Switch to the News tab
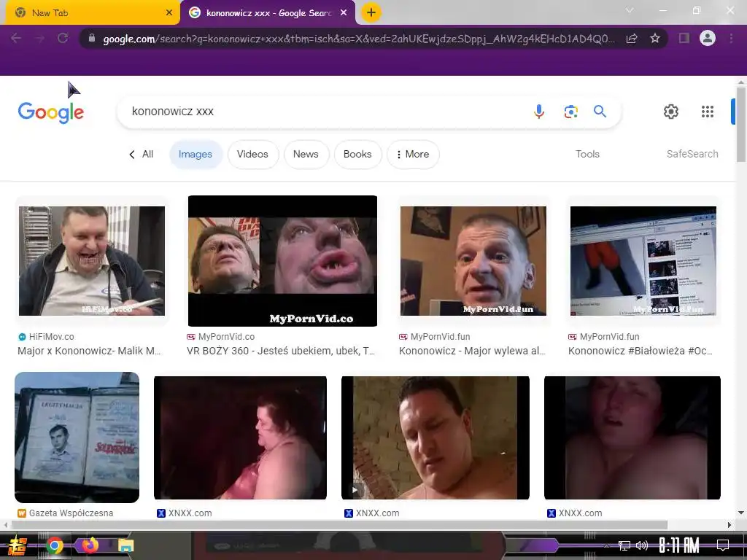This screenshot has width=747, height=560. tap(306, 155)
